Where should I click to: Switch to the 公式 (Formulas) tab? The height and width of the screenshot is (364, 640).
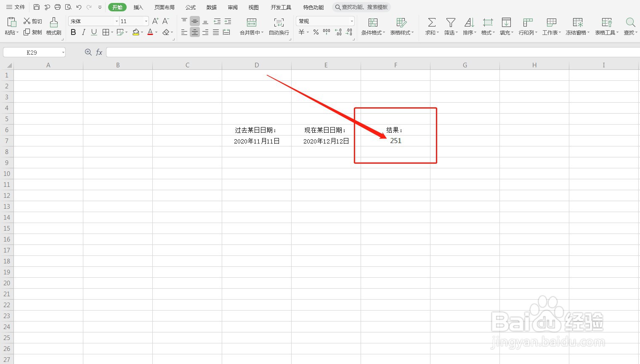[x=191, y=7]
